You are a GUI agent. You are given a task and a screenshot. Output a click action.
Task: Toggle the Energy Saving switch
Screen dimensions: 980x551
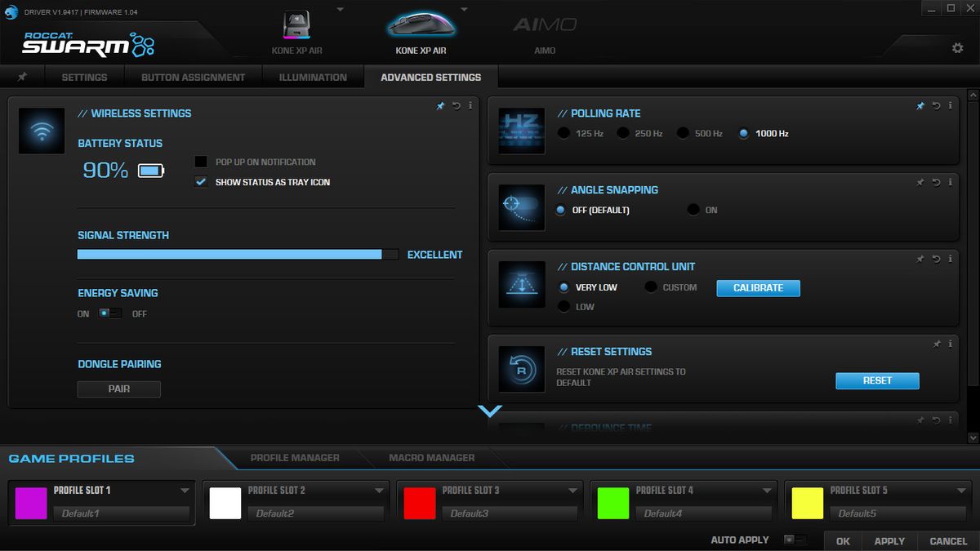110,313
